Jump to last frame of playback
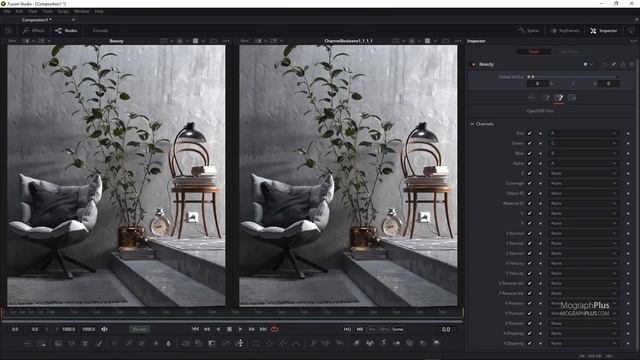The image size is (640, 360). pos(263,329)
